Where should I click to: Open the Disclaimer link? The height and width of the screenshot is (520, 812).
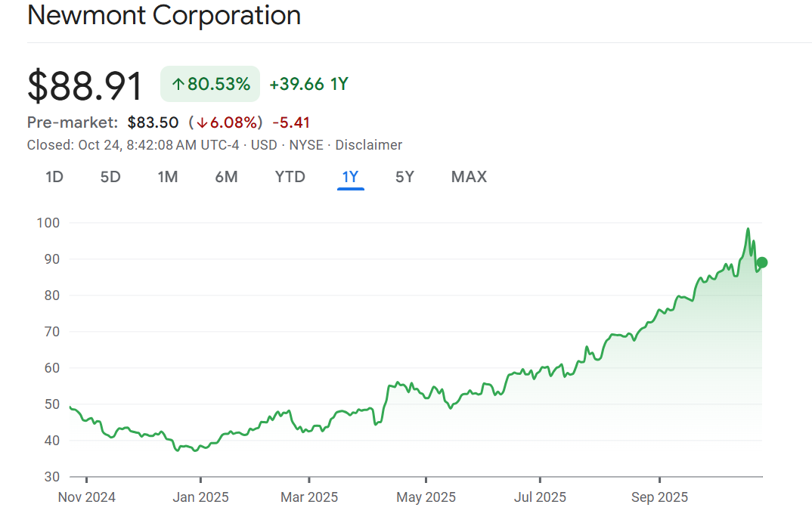click(x=369, y=145)
